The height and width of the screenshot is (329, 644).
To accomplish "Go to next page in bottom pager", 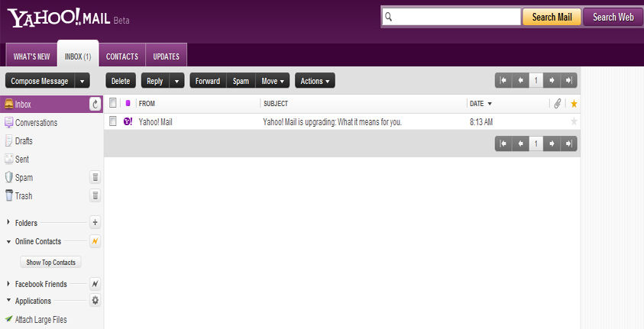I will coord(552,144).
